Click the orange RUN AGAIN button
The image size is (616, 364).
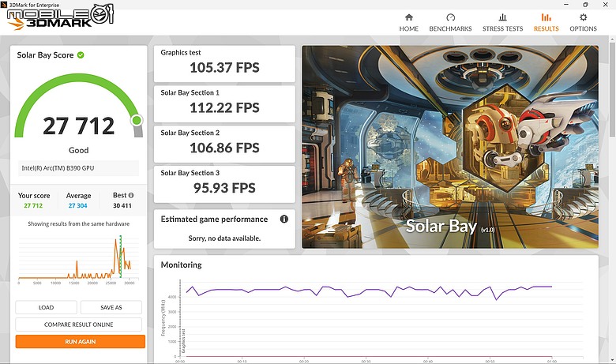80,342
